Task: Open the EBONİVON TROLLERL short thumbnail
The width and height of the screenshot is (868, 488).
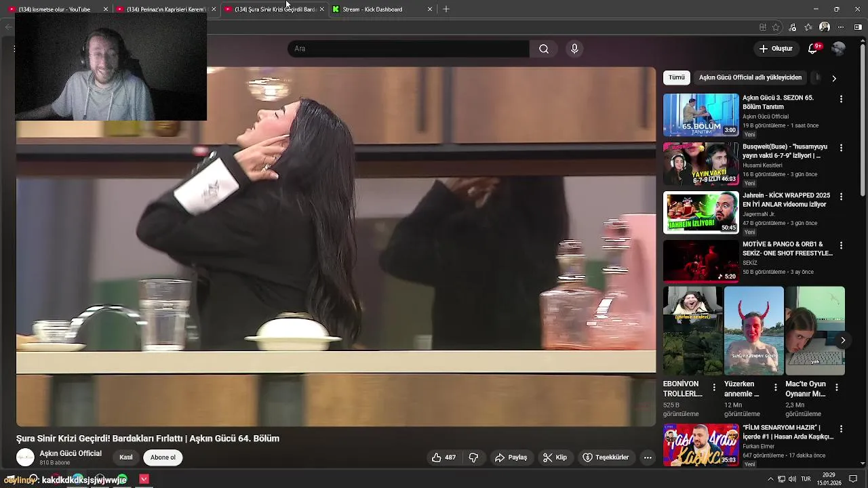Action: coord(692,331)
